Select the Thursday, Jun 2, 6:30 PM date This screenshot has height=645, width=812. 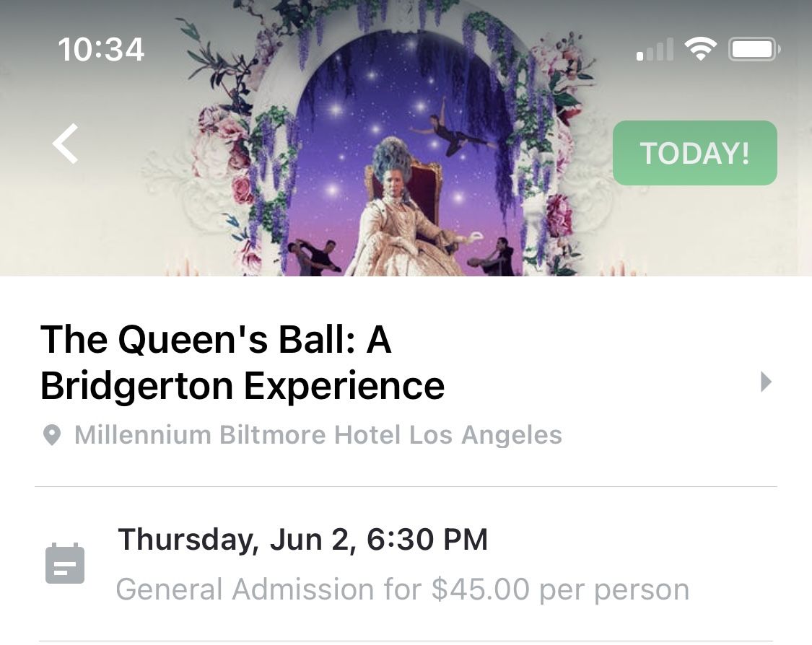point(303,540)
